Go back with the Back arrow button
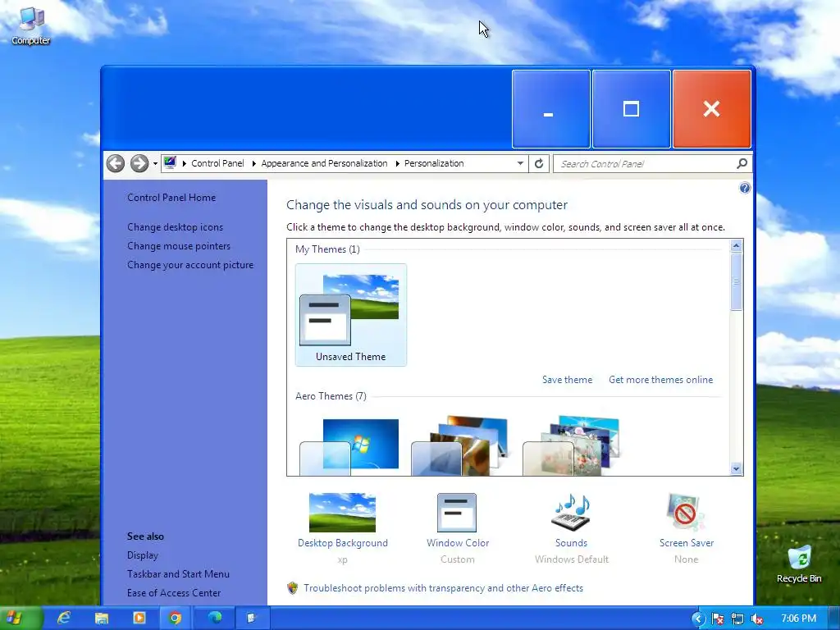840x630 pixels. pyautogui.click(x=115, y=163)
